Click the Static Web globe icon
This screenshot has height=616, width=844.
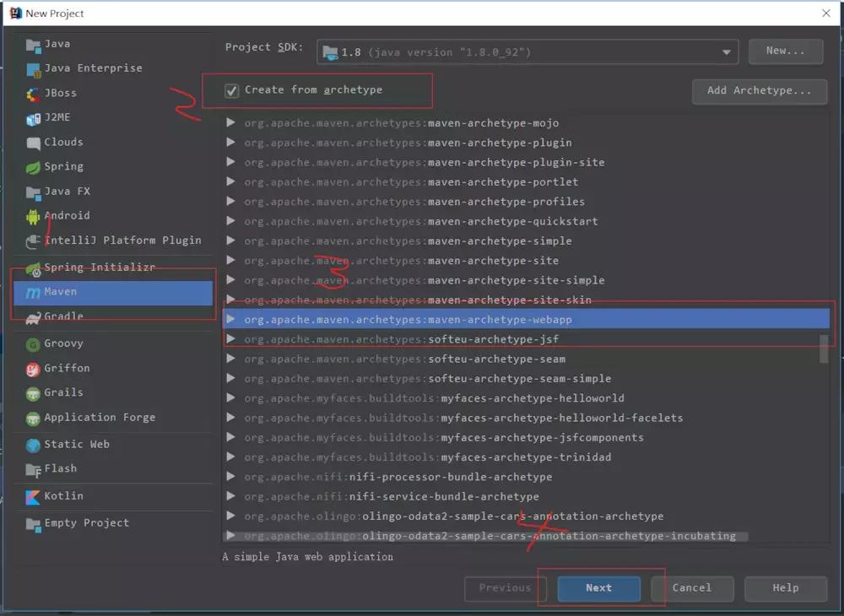click(x=34, y=445)
